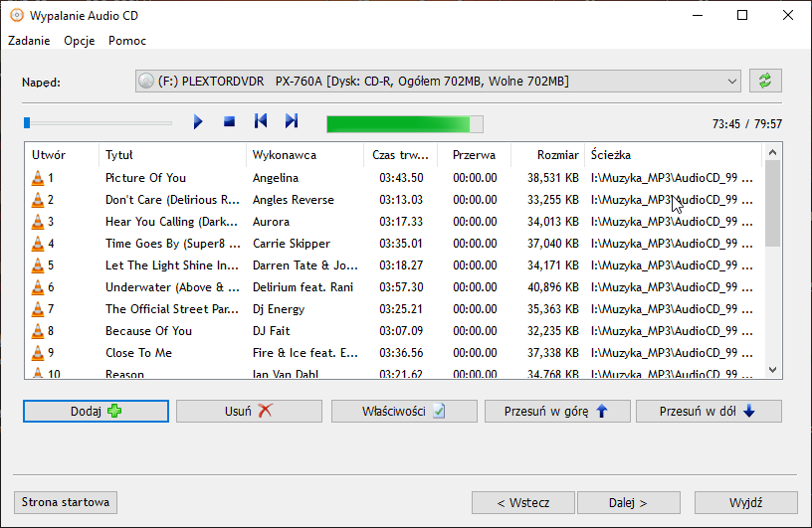Image resolution: width=812 pixels, height=528 pixels.
Task: Click the Wstecz back button
Action: (x=523, y=502)
